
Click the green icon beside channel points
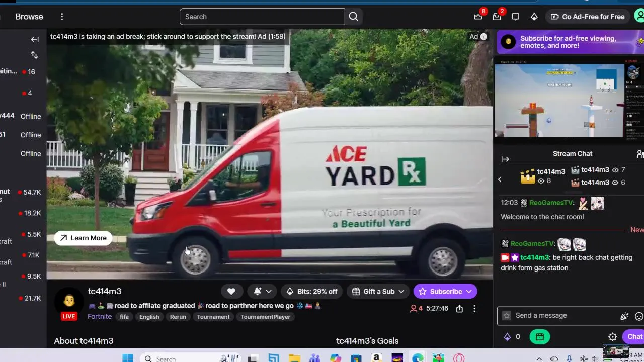point(539,337)
